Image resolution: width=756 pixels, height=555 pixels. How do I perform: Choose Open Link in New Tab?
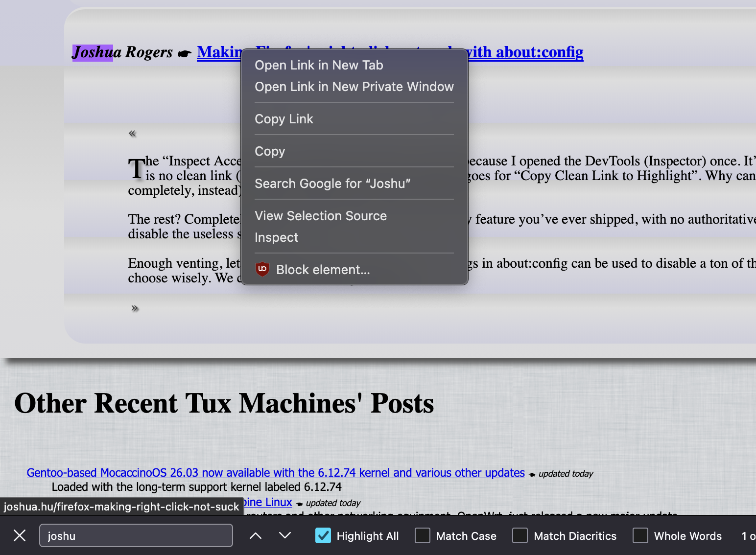(x=319, y=65)
